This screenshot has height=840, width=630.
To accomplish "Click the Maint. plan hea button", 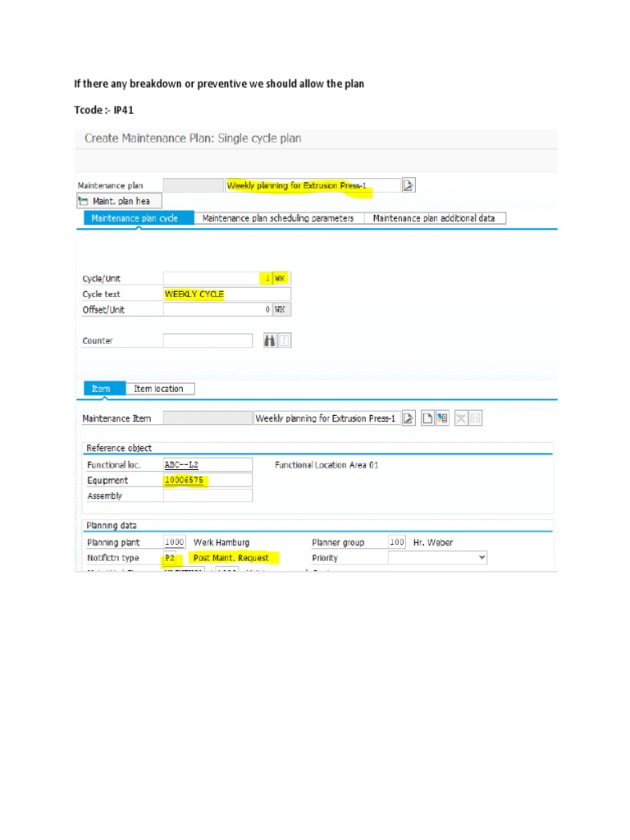I will (119, 201).
